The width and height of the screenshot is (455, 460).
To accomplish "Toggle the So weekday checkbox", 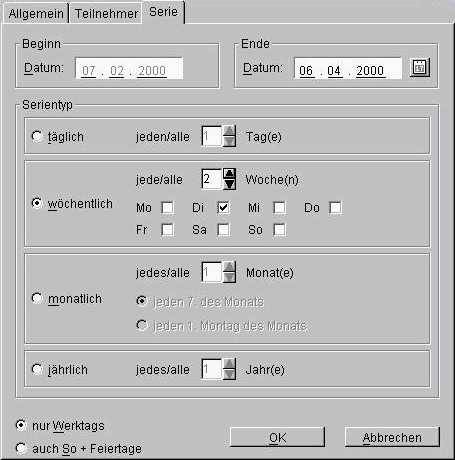I will tap(279, 230).
